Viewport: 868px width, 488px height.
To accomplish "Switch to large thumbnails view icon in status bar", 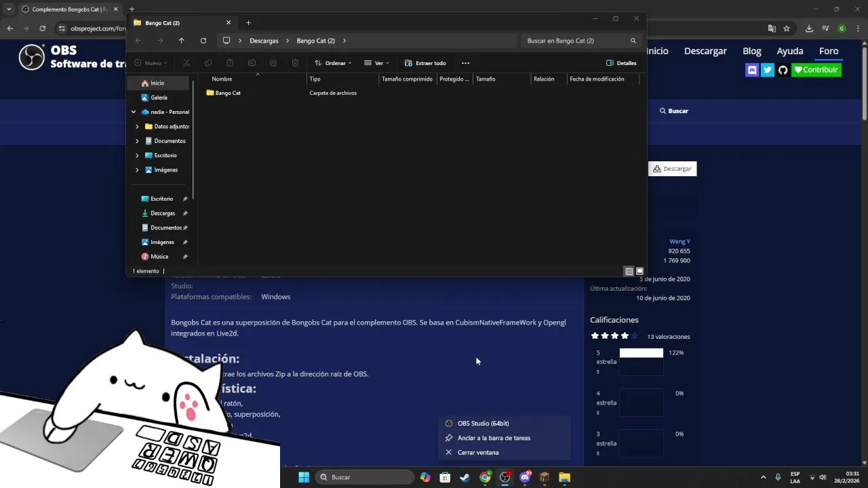I will [639, 271].
